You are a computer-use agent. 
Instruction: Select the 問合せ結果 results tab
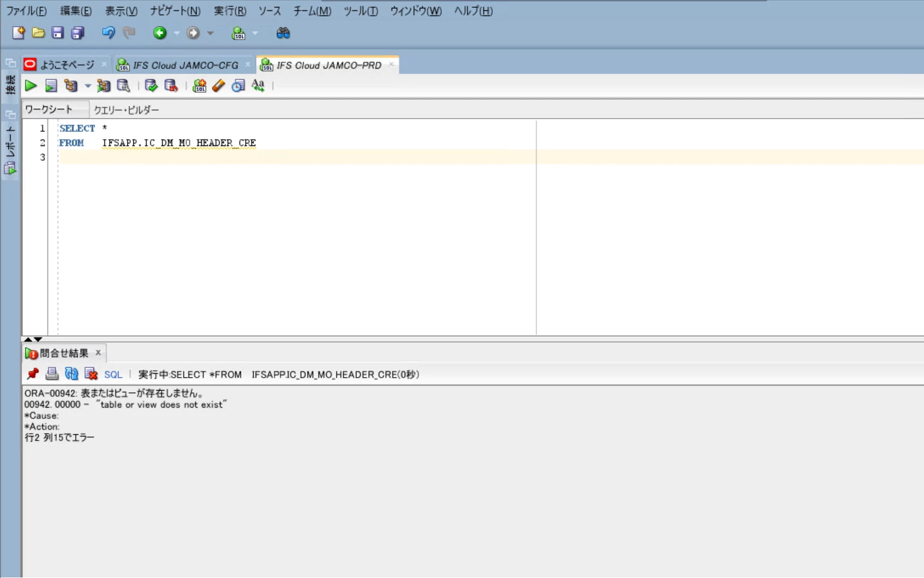pos(64,353)
